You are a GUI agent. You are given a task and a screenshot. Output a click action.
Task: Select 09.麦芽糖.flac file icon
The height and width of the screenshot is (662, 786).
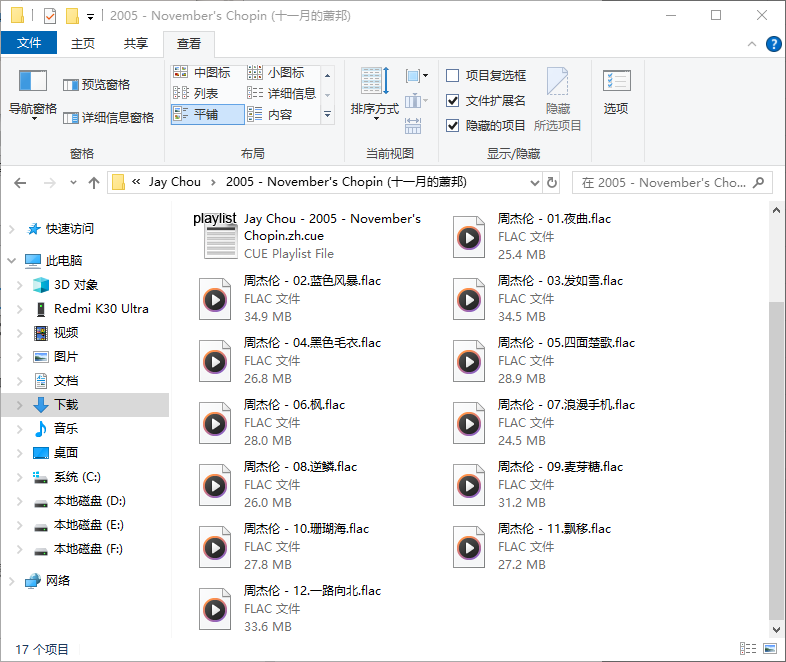point(469,486)
